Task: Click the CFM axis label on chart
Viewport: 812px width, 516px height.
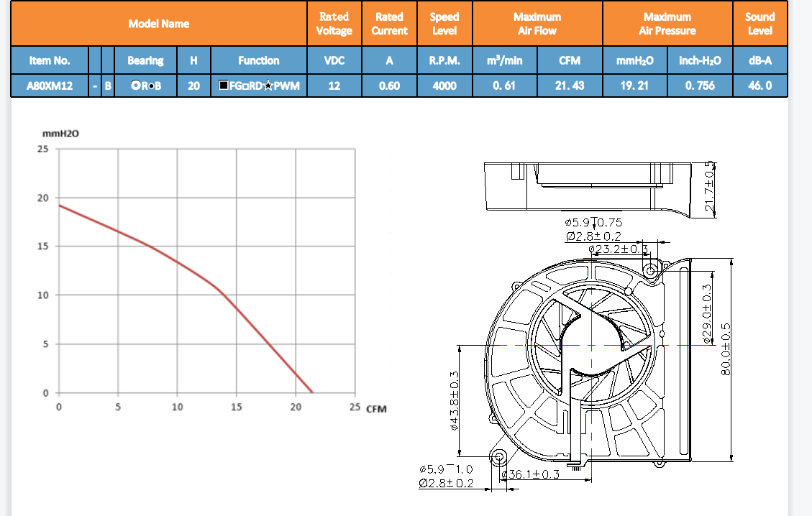Action: point(376,409)
